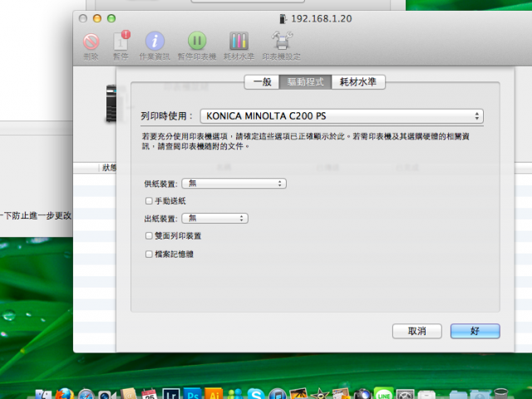Open System Preferences from the Dock
Viewport: 532px width, 399px height.
(x=405, y=394)
